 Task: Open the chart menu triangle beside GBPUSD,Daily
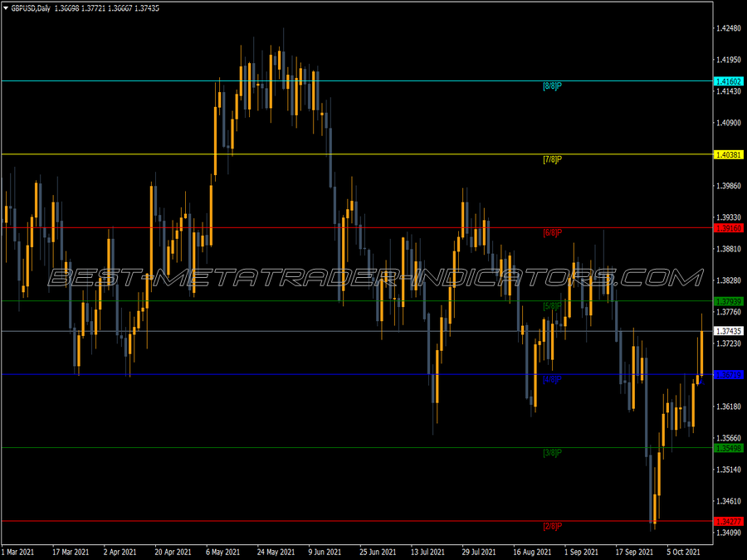6,8
